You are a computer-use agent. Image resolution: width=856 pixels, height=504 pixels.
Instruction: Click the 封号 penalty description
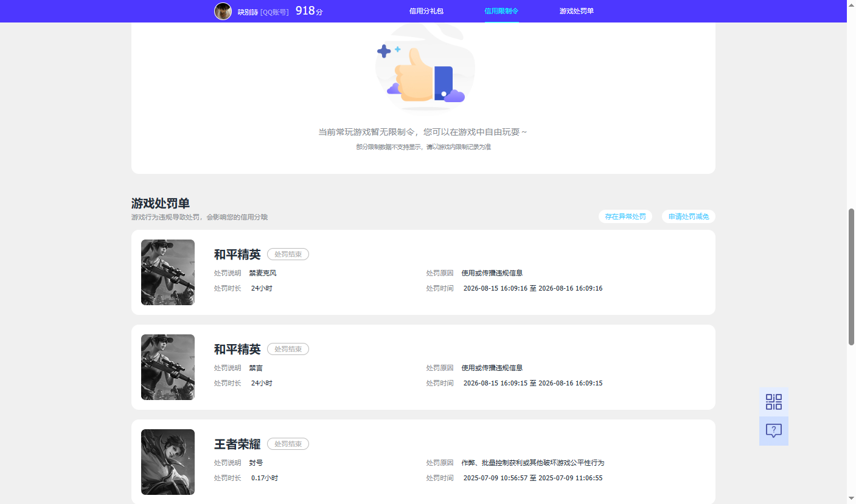click(x=256, y=463)
